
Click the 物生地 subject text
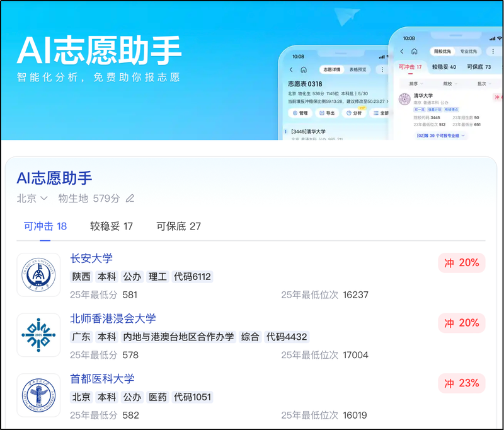pos(73,199)
